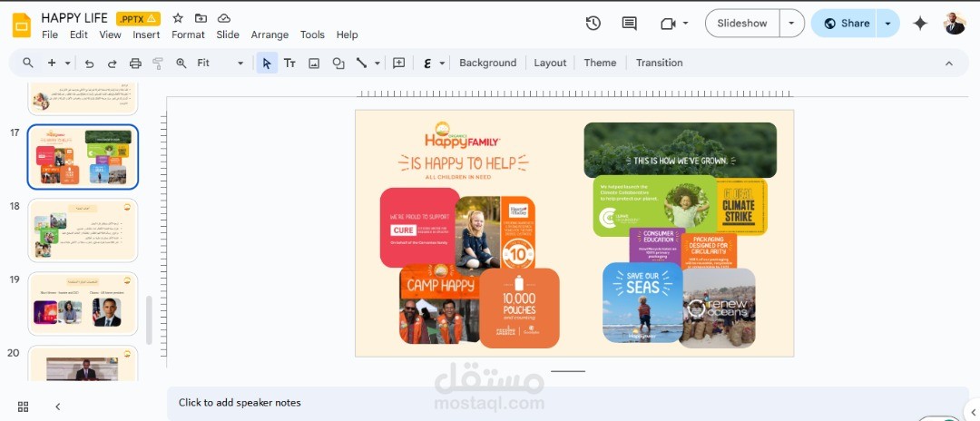Screen dimensions: 980x421
Task: Open the Gemini sparkle icon
Action: pyautogui.click(x=920, y=23)
